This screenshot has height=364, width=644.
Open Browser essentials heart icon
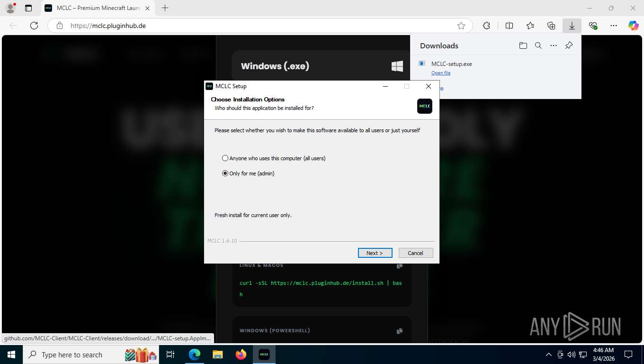click(593, 26)
